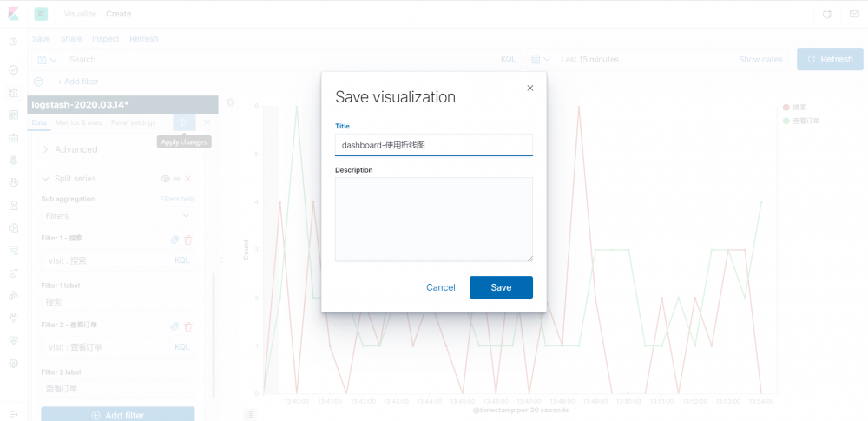Open the Sub aggregation Filters dropdown
The width and height of the screenshot is (868, 421).
pos(118,215)
